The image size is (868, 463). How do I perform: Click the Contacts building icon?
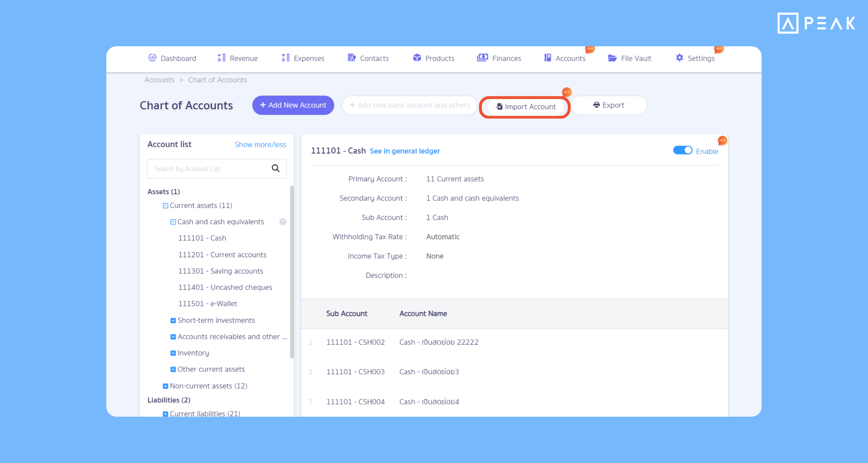352,58
